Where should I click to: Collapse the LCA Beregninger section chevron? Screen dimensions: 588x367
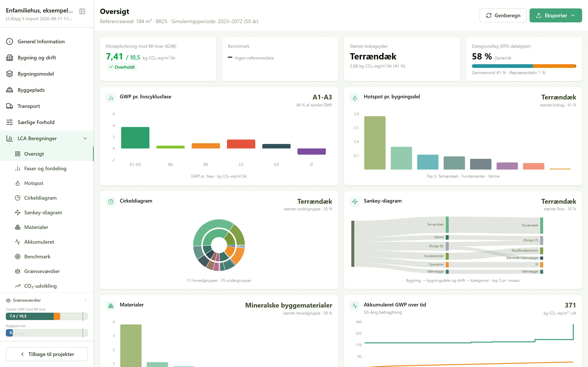pyautogui.click(x=85, y=138)
